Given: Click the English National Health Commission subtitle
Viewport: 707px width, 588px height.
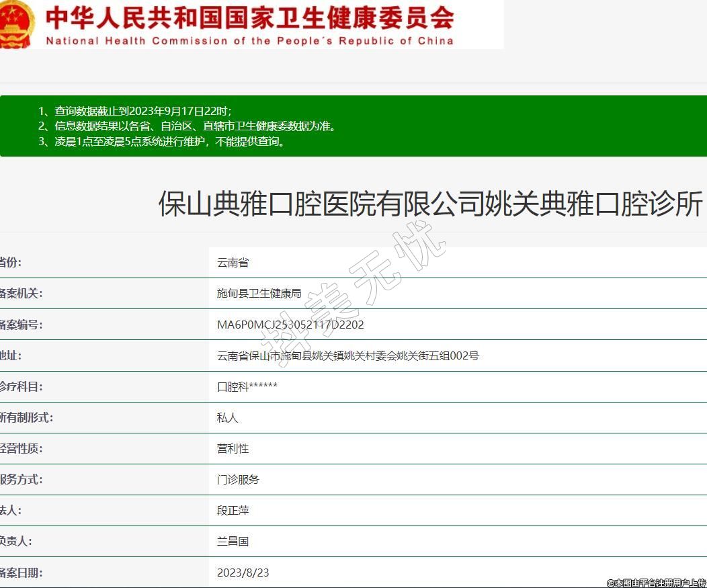Looking at the screenshot, I should pyautogui.click(x=249, y=41).
